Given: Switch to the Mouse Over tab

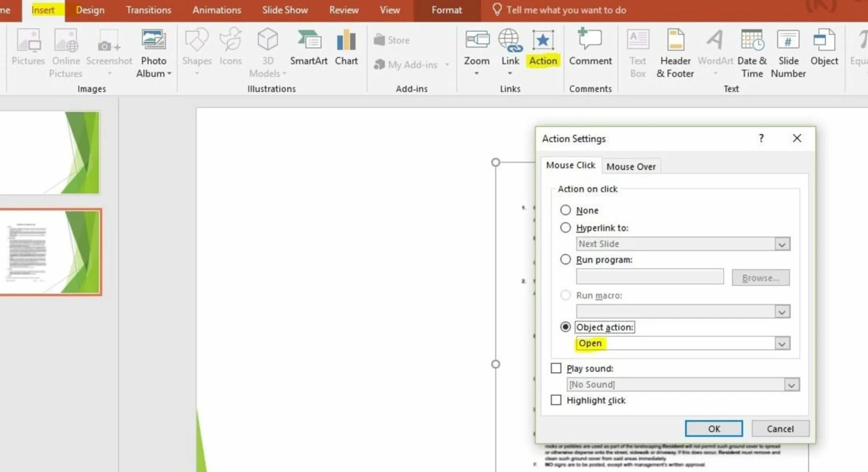Looking at the screenshot, I should point(631,166).
